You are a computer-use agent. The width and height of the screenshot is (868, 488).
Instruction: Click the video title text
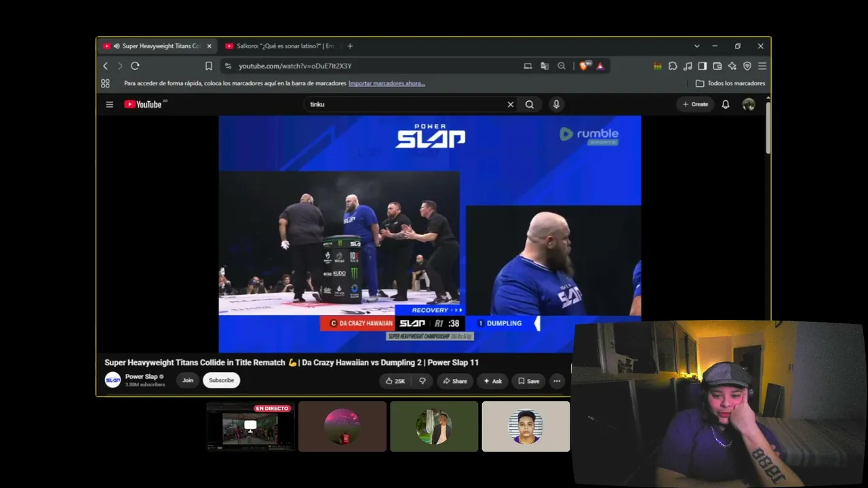point(292,363)
